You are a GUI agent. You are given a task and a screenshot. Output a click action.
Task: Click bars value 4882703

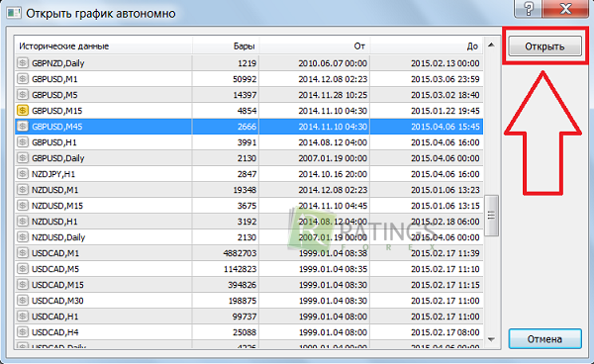click(240, 253)
